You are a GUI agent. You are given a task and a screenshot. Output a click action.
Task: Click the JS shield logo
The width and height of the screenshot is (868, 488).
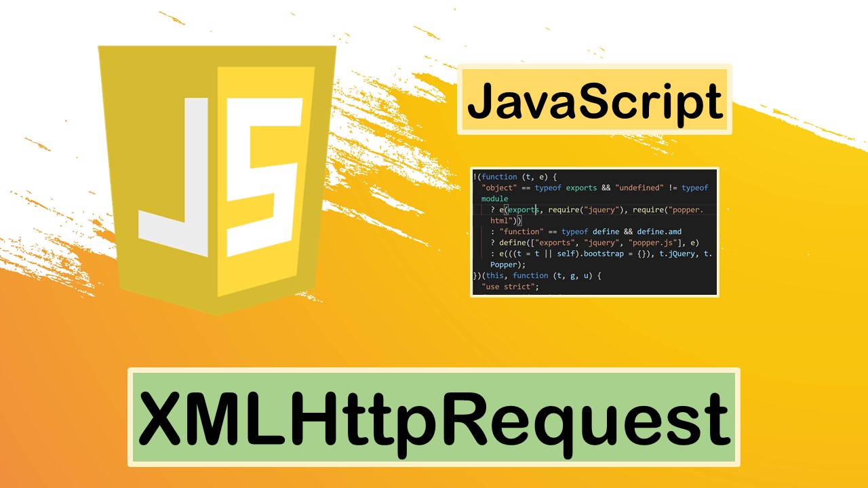217,180
